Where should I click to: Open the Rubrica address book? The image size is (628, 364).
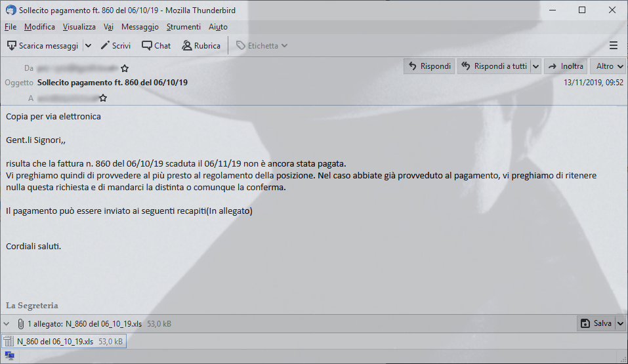tap(201, 46)
